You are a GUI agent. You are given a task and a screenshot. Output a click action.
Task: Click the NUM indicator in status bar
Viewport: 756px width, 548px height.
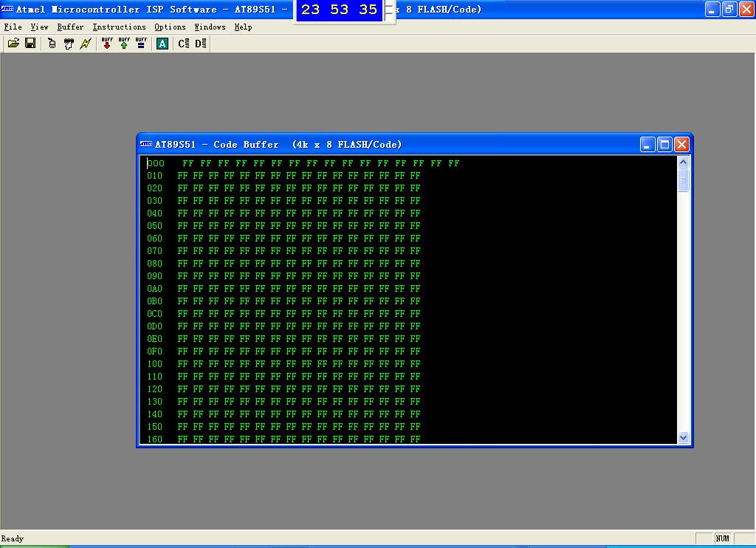pyautogui.click(x=722, y=538)
